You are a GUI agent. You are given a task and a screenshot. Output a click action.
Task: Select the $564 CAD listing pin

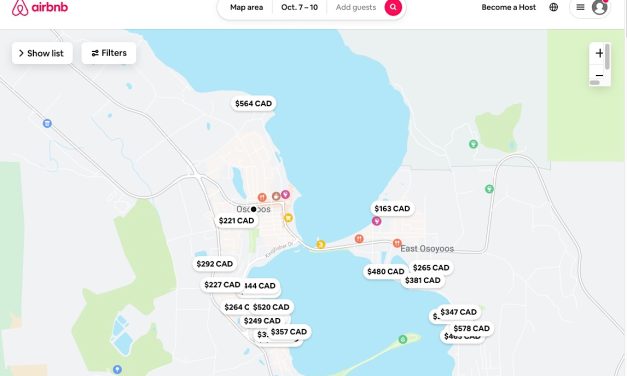click(x=254, y=103)
